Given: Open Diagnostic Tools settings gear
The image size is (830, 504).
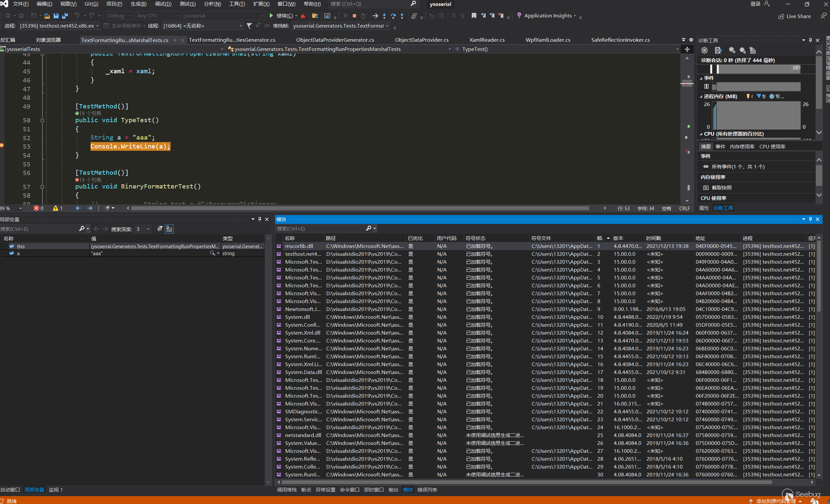Looking at the screenshot, I should coord(704,50).
